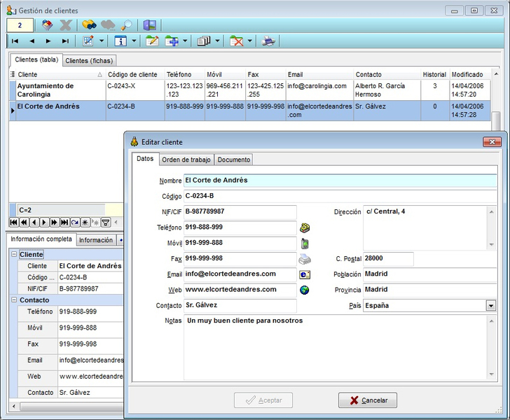Click the funnel filter button in grid navigator
Screen dimensions: 510x420
coord(105,223)
